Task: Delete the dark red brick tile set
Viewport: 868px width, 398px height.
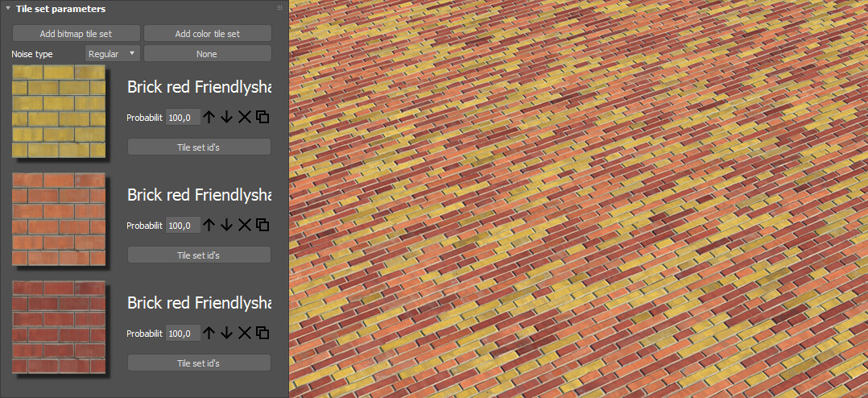Action: pyautogui.click(x=245, y=333)
